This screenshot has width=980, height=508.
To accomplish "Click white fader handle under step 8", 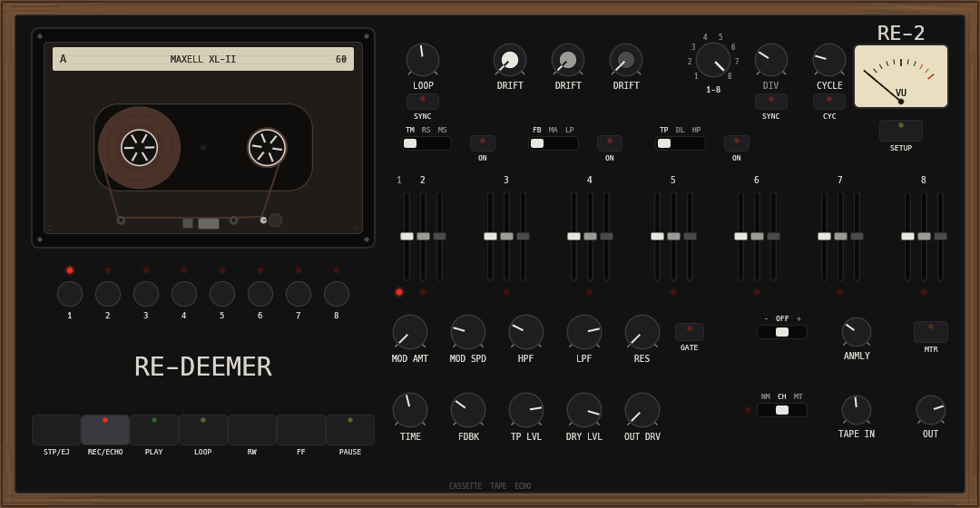I will pos(907,236).
